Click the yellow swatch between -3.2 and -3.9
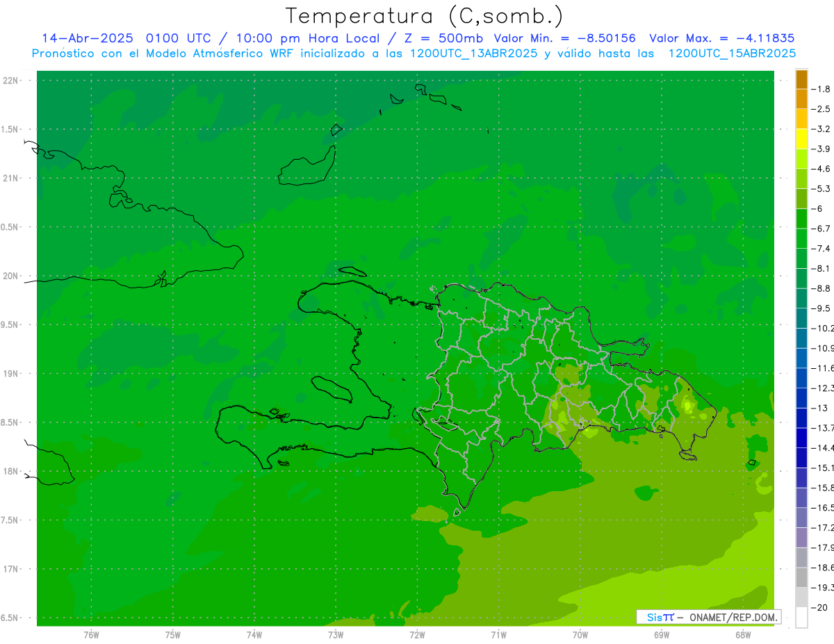Screen dimensions: 834x644 pyautogui.click(x=801, y=139)
